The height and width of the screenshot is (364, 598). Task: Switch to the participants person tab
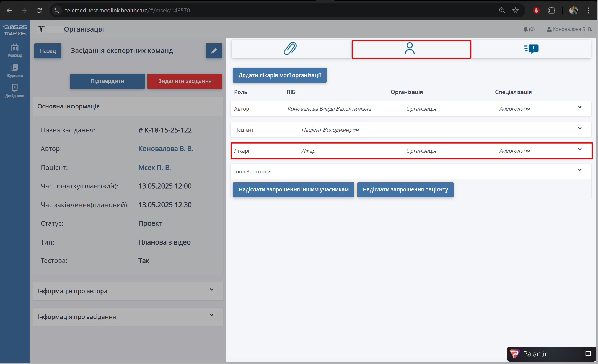click(x=410, y=49)
